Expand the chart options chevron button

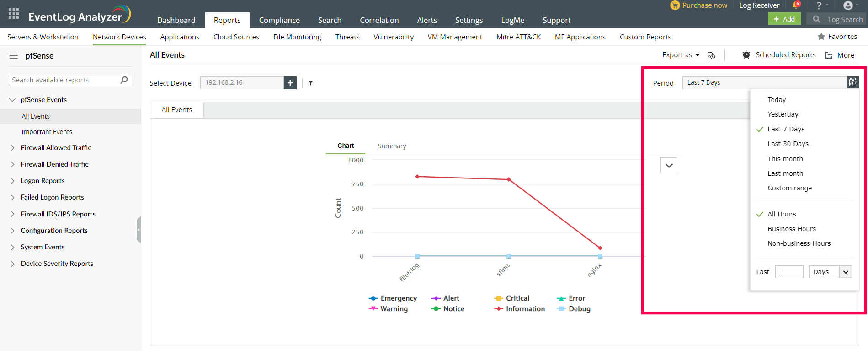(x=669, y=166)
